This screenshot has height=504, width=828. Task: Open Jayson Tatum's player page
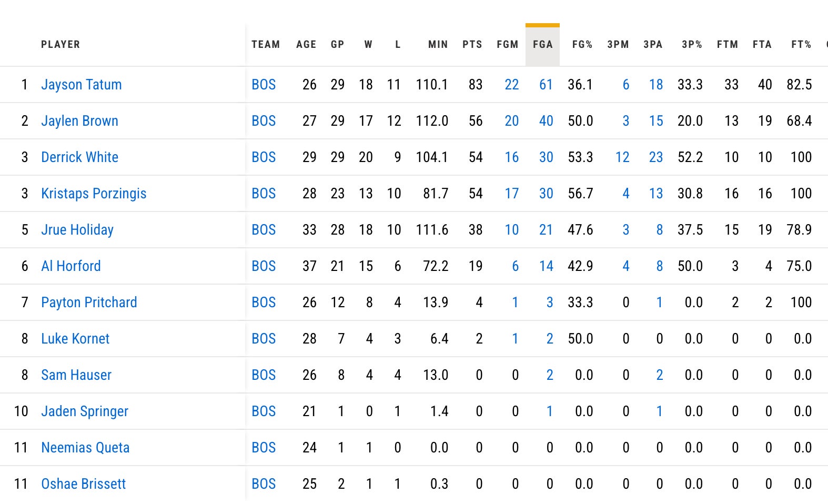click(82, 85)
